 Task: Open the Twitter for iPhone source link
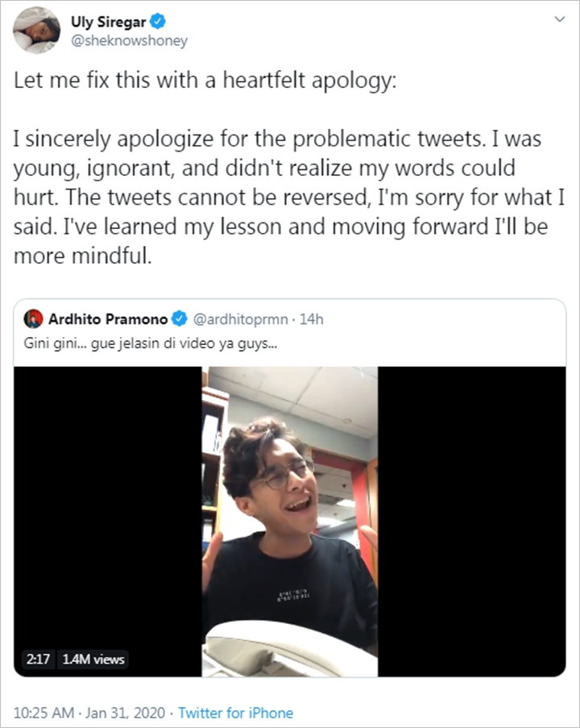pos(235,713)
